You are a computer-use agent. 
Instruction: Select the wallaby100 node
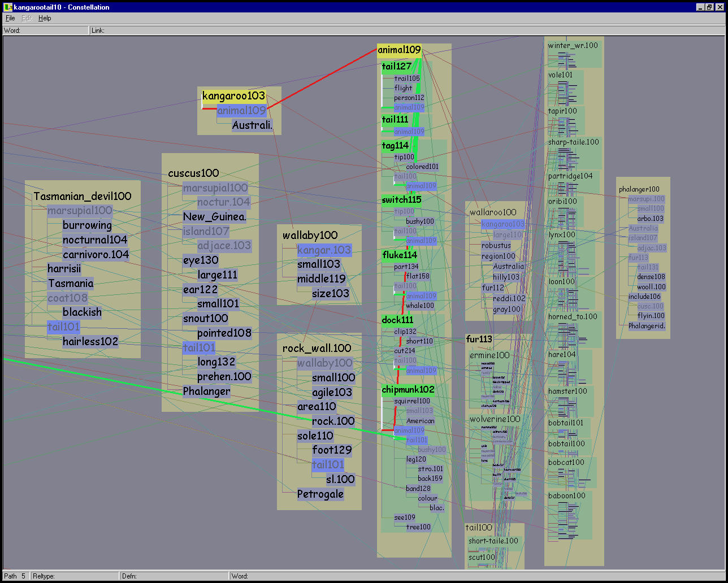[x=310, y=235]
